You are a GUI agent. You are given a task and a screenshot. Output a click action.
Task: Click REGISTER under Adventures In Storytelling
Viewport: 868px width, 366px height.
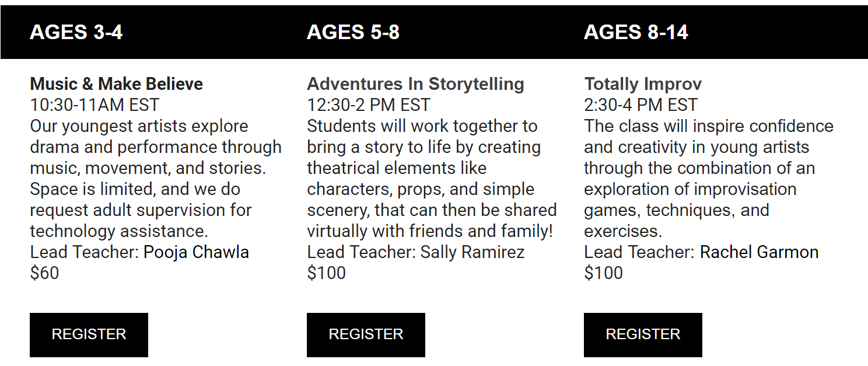366,334
